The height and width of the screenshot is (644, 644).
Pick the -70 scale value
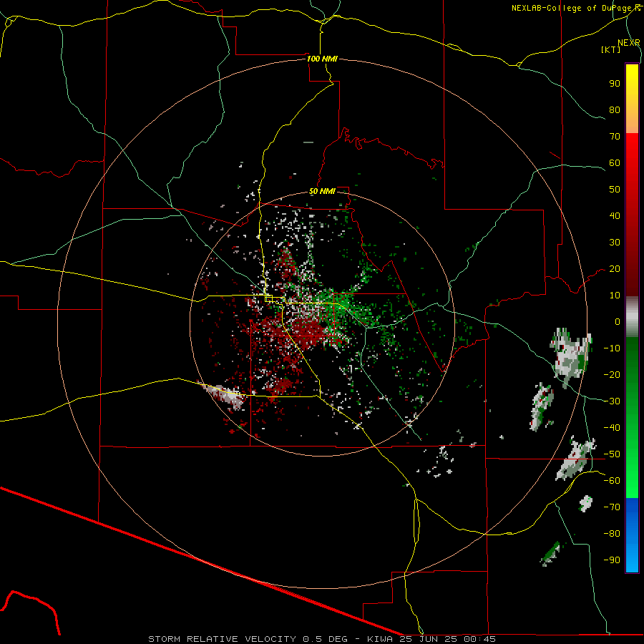click(612, 507)
